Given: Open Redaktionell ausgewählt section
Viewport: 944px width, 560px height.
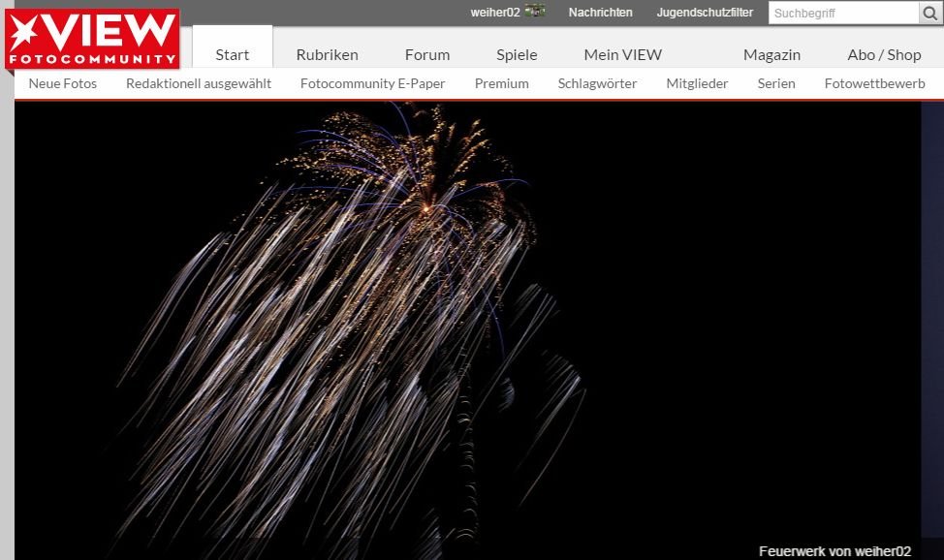Looking at the screenshot, I should click(x=199, y=83).
